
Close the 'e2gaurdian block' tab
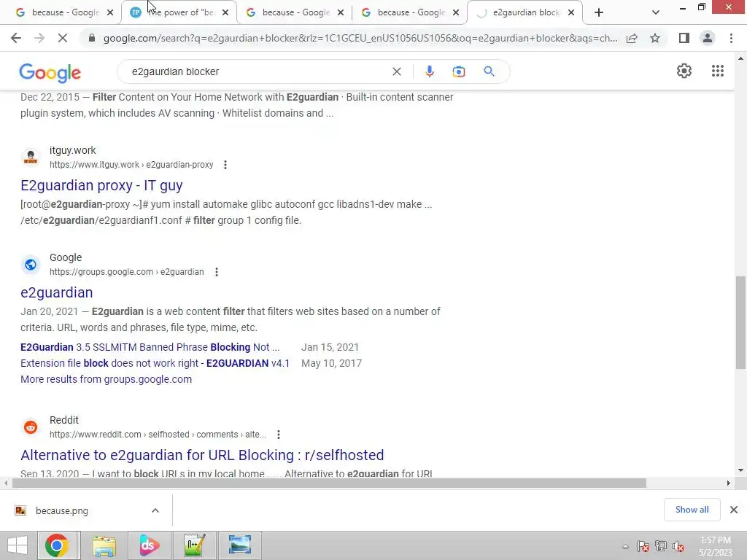pyautogui.click(x=571, y=13)
